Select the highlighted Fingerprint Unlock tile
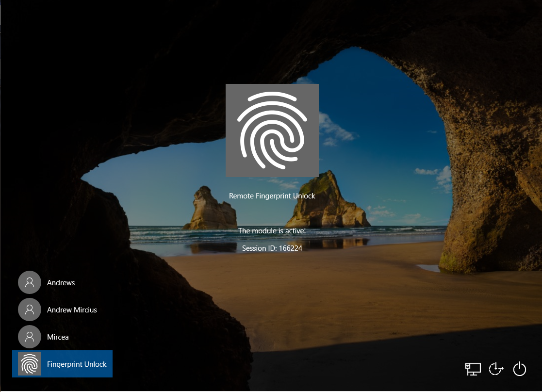Viewport: 542px width, 392px height. pyautogui.click(x=62, y=364)
